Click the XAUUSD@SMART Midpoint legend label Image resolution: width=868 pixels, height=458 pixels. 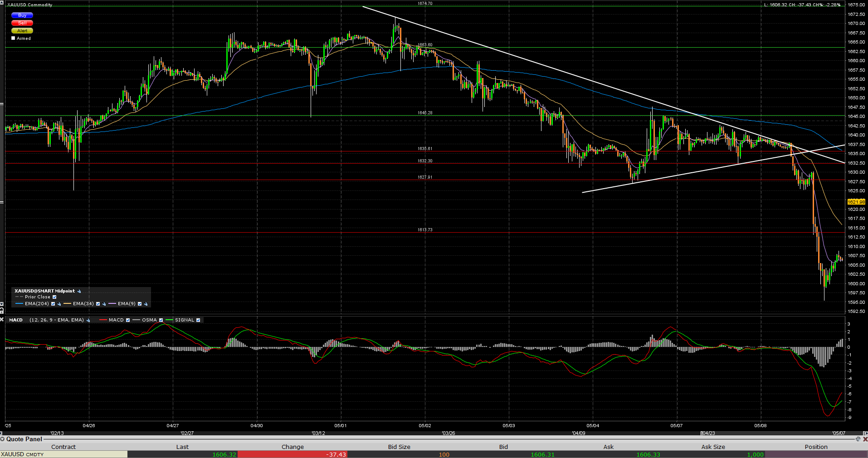pos(44,291)
